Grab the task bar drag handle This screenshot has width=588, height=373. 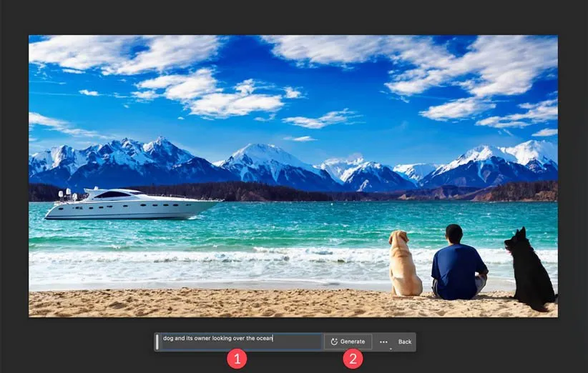click(x=157, y=342)
